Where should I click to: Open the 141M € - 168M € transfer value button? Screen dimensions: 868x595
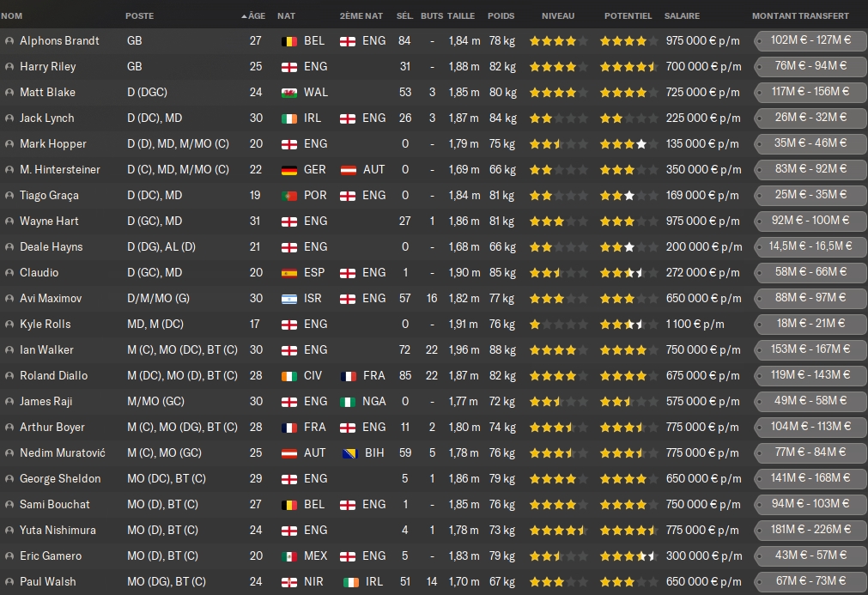click(810, 478)
